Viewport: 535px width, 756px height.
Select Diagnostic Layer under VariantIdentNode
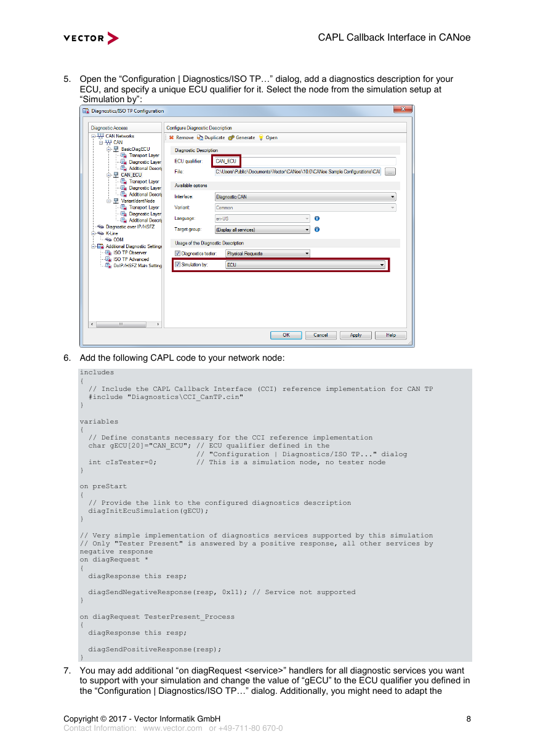(141, 214)
